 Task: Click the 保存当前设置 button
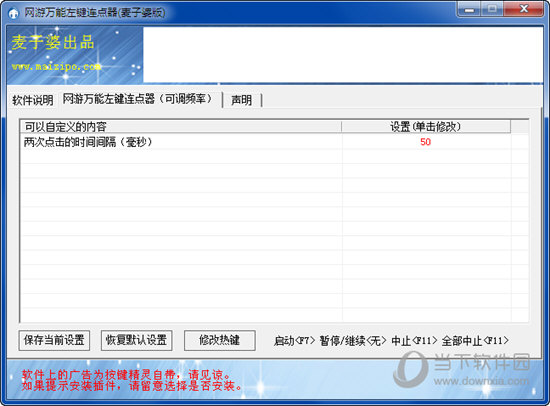[x=54, y=340]
